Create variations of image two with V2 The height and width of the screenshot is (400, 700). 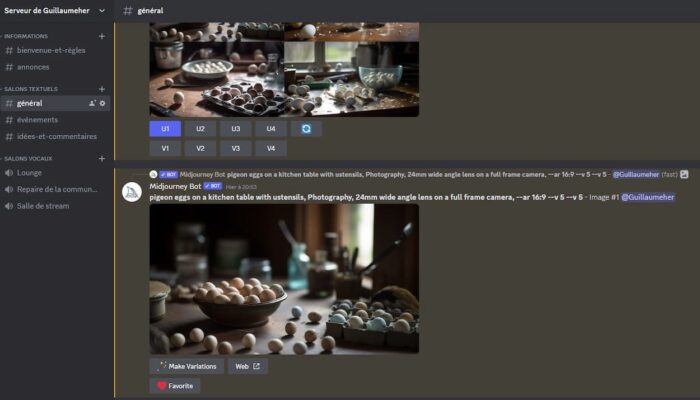click(x=200, y=148)
